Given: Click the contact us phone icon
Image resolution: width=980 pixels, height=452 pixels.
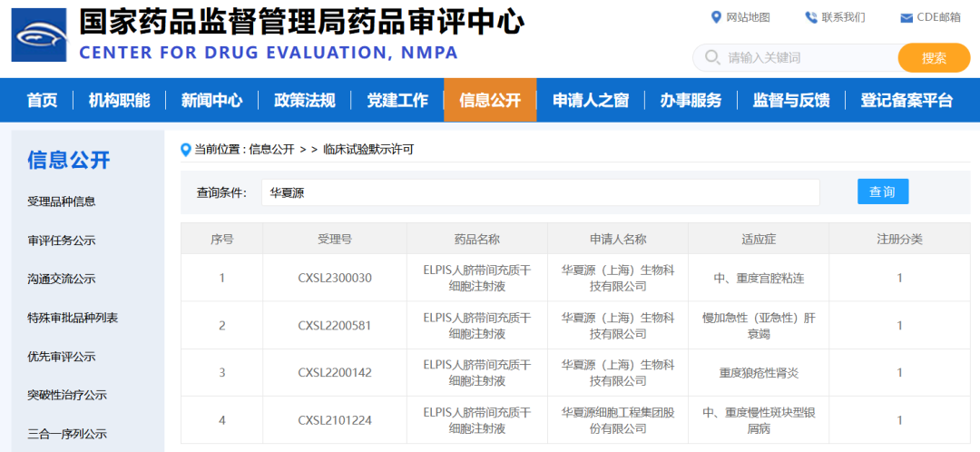Looking at the screenshot, I should 811,17.
